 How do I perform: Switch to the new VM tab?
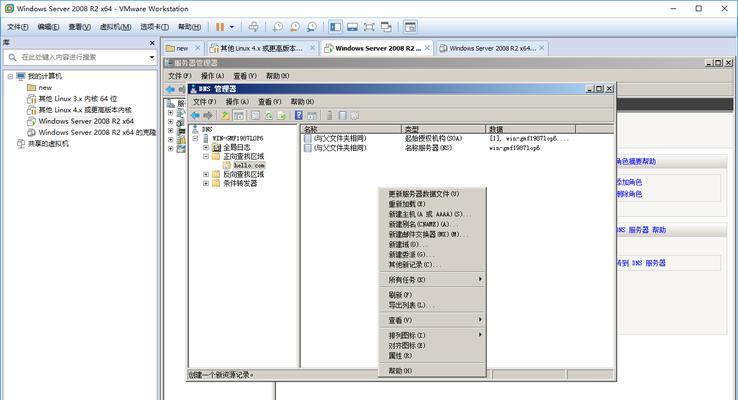coord(182,48)
